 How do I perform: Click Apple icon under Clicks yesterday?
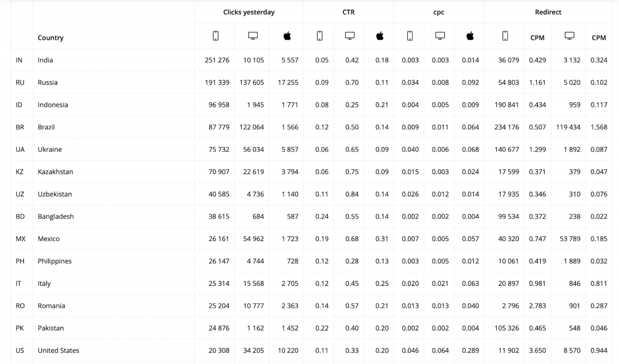click(287, 36)
